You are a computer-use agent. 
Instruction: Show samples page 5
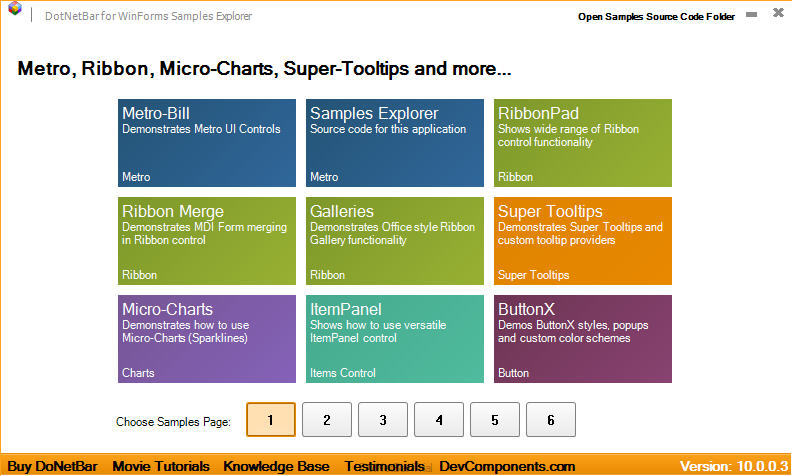pos(495,419)
